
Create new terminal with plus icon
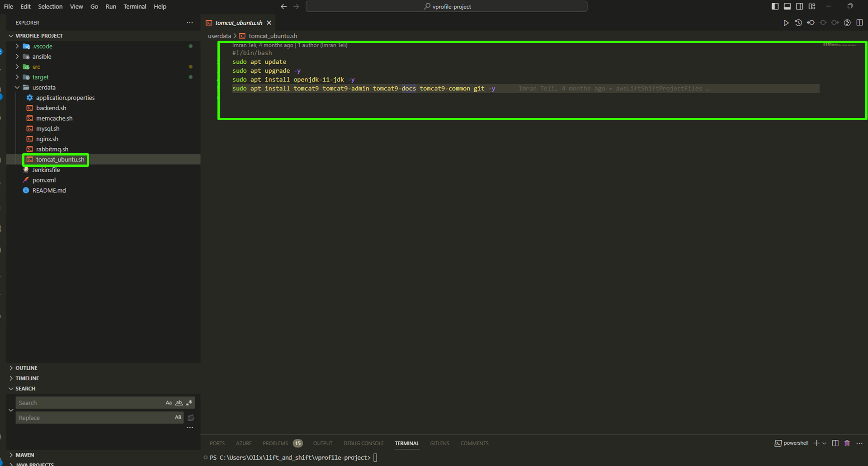coord(816,443)
